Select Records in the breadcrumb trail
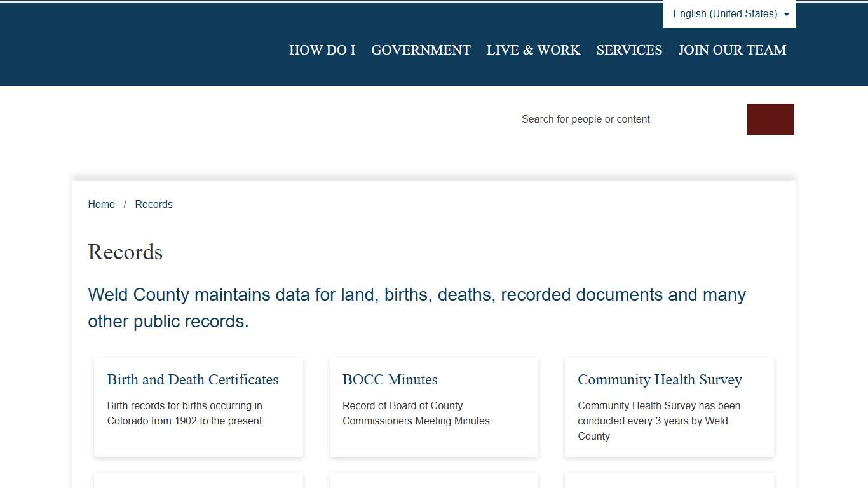The image size is (868, 488). tap(154, 204)
